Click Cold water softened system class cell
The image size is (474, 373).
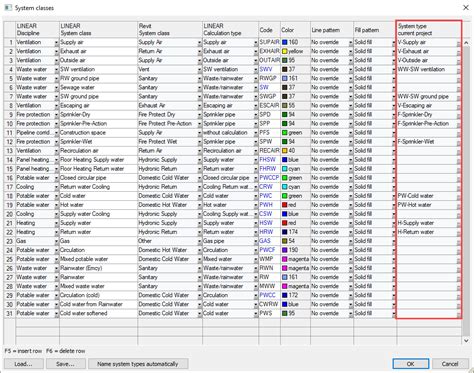pos(98,313)
